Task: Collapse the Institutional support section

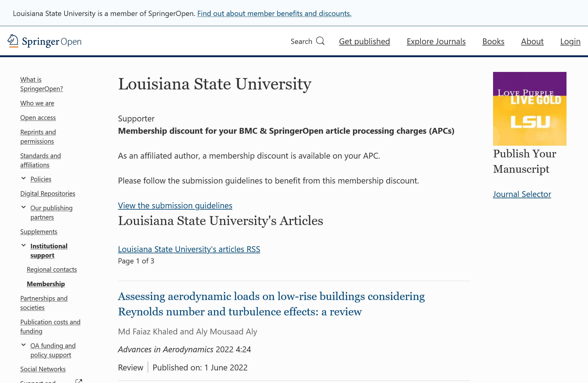Action: 23,245
